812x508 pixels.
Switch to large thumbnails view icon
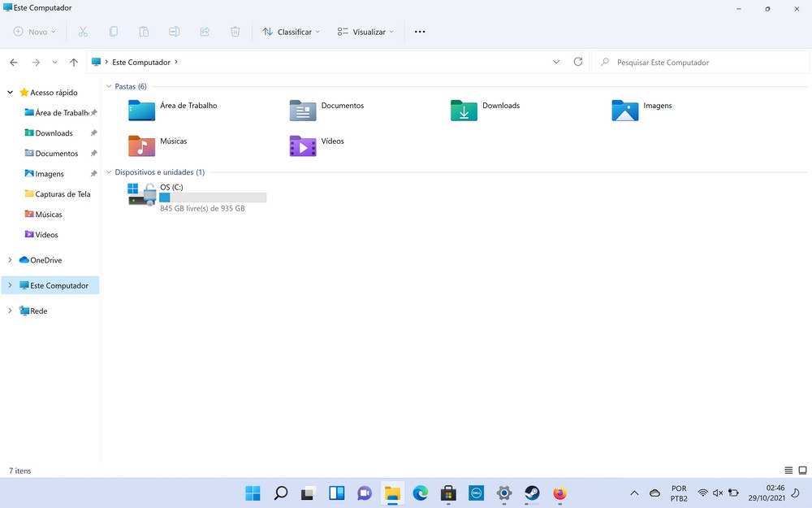coord(802,471)
